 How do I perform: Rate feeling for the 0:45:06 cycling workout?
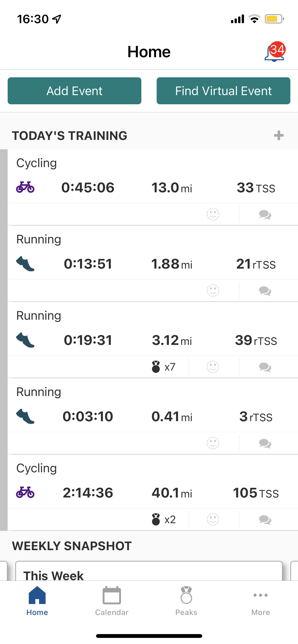coord(213,214)
